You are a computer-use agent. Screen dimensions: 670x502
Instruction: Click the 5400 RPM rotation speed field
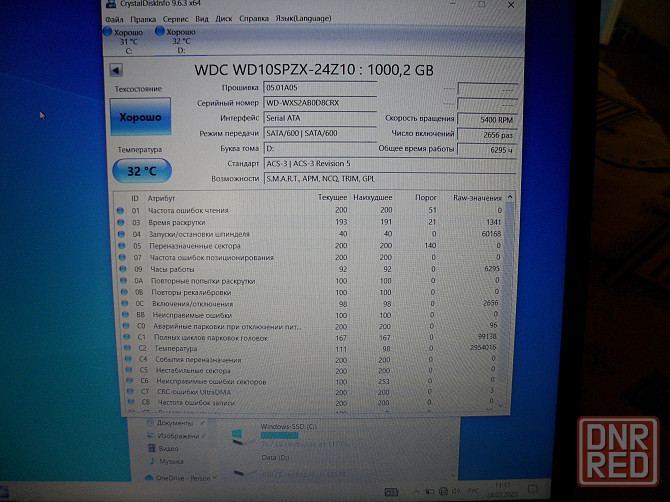[x=487, y=120]
